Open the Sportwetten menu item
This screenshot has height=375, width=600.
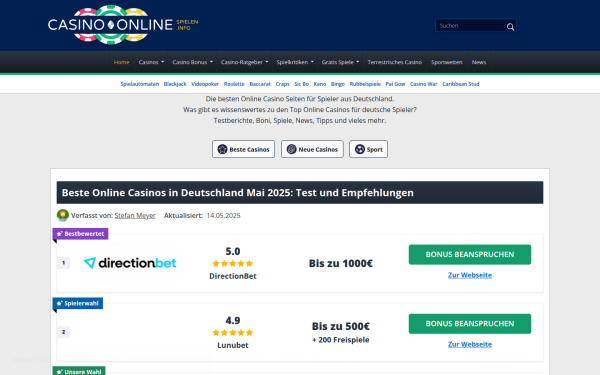coord(447,62)
